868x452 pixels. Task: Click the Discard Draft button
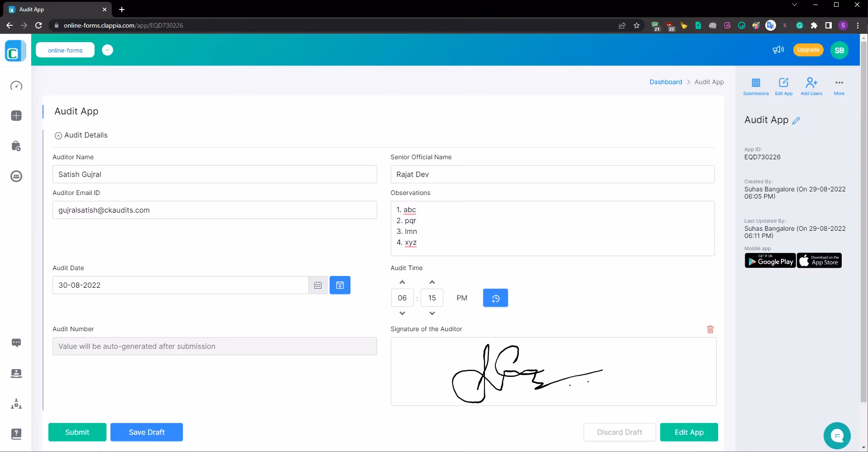coord(619,432)
